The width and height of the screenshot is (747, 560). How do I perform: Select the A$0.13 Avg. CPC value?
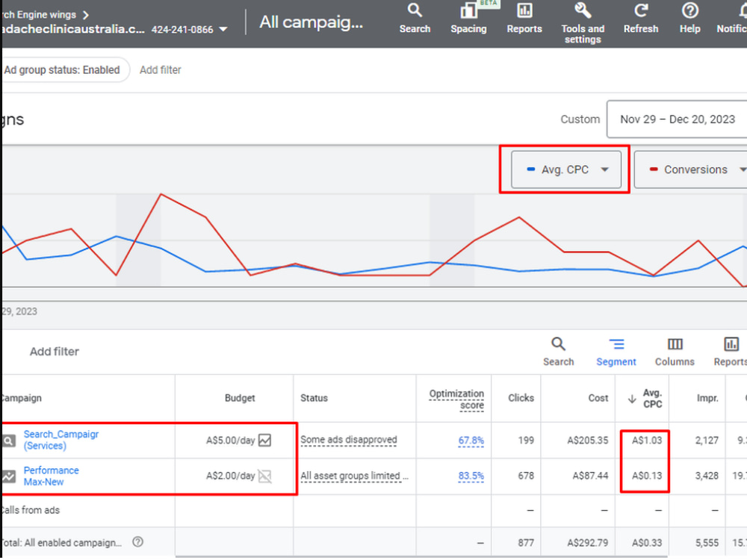(646, 476)
